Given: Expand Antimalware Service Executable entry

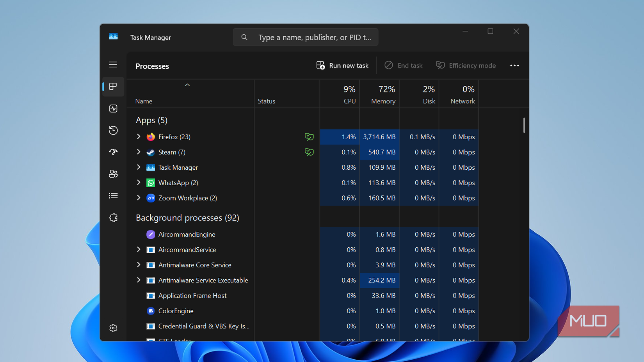Looking at the screenshot, I should 139,280.
